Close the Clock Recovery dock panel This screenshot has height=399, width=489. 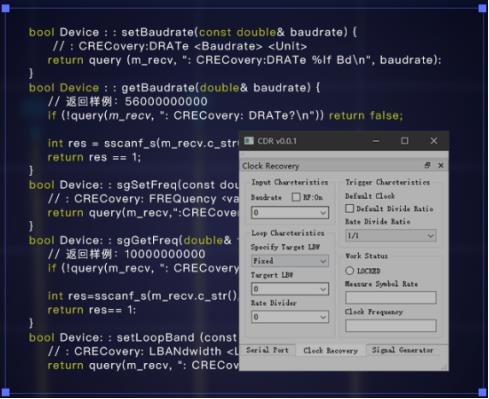click(x=441, y=165)
